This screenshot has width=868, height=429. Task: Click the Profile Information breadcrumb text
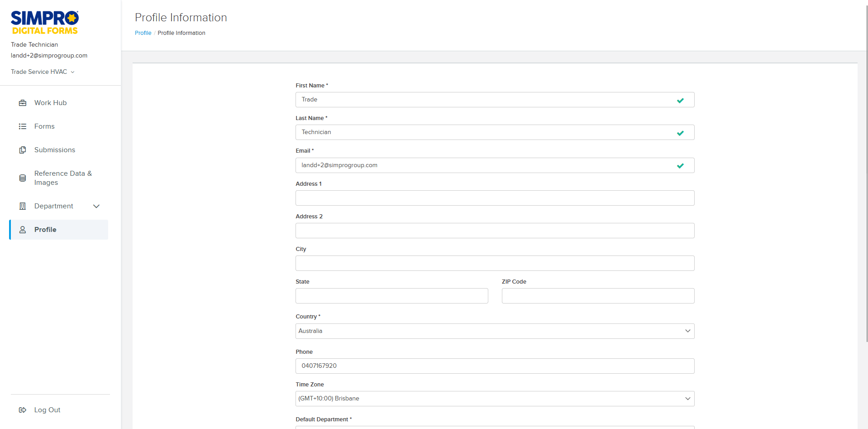tap(181, 33)
